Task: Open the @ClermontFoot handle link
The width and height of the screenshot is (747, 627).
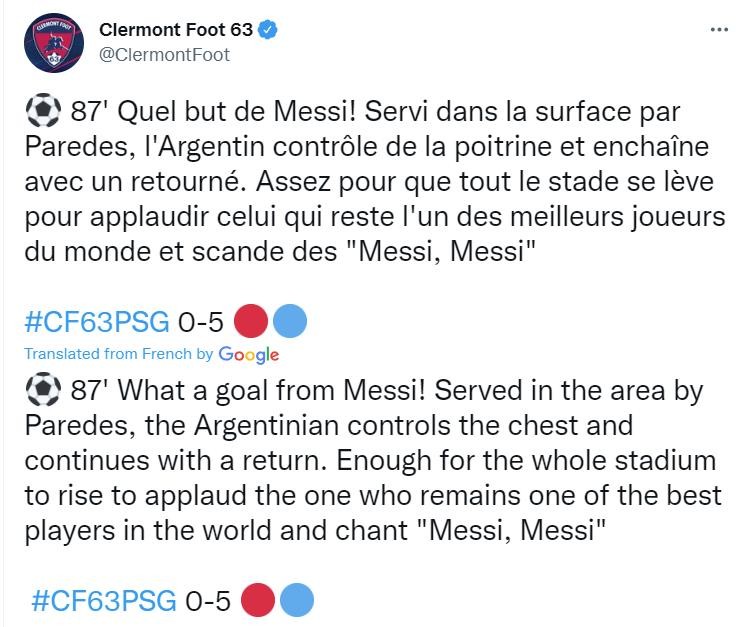Action: [x=164, y=55]
